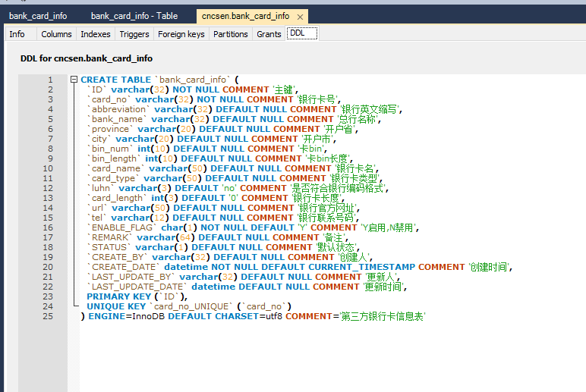Click line number 25 in the gutter
Image resolution: width=586 pixels, height=392 pixels.
tap(48, 316)
